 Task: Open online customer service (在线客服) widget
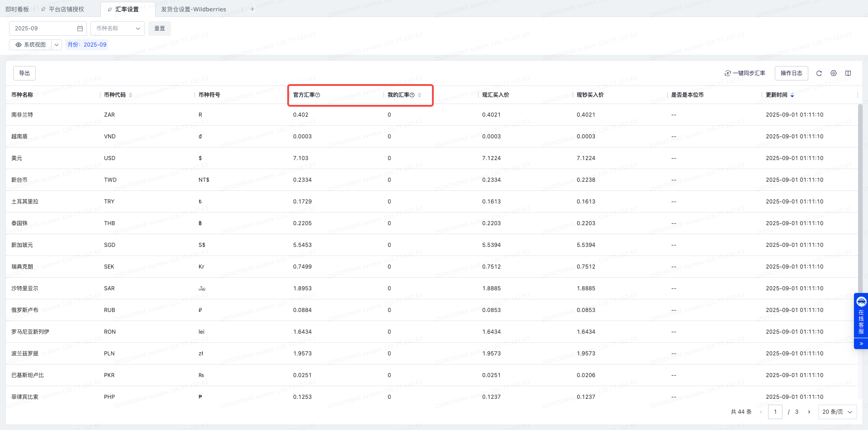point(861,316)
